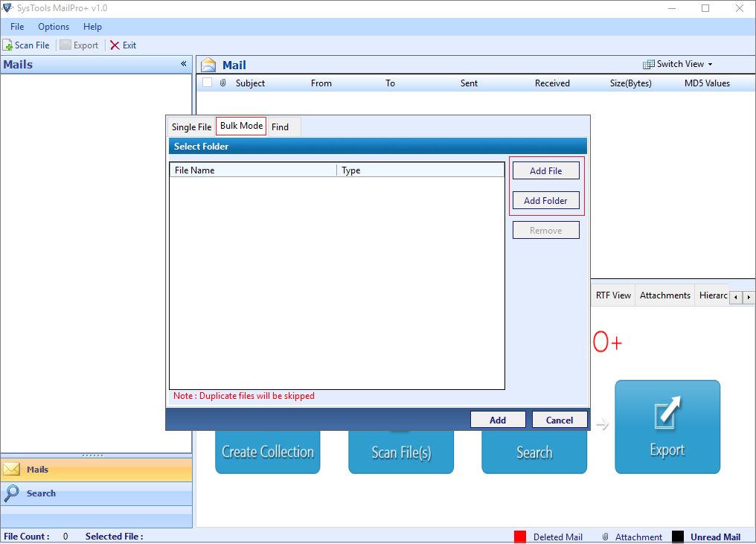Click the Add button in dialog footer
Viewport: 756px width, 544px height.
(x=498, y=420)
